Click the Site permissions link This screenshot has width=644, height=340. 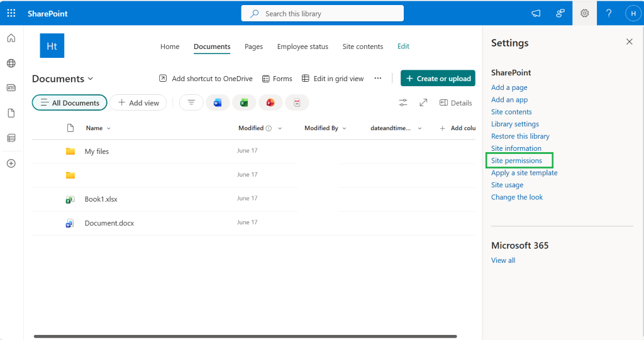tap(516, 160)
